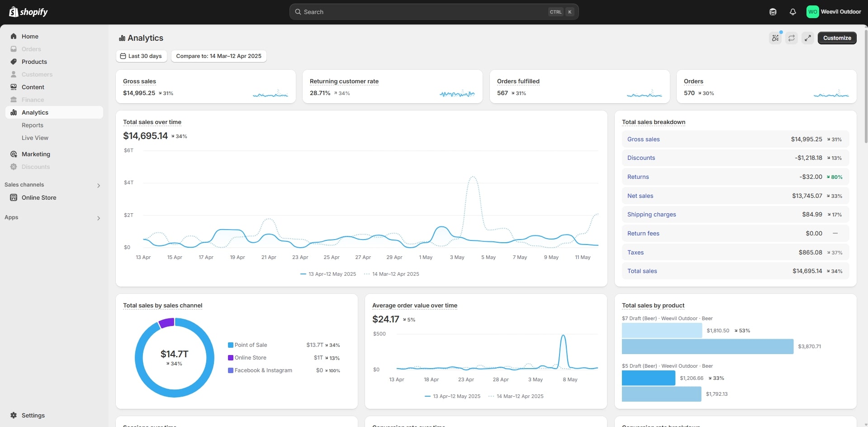Image resolution: width=868 pixels, height=427 pixels.
Task: Click the Marketing target icon
Action: pyautogui.click(x=14, y=154)
